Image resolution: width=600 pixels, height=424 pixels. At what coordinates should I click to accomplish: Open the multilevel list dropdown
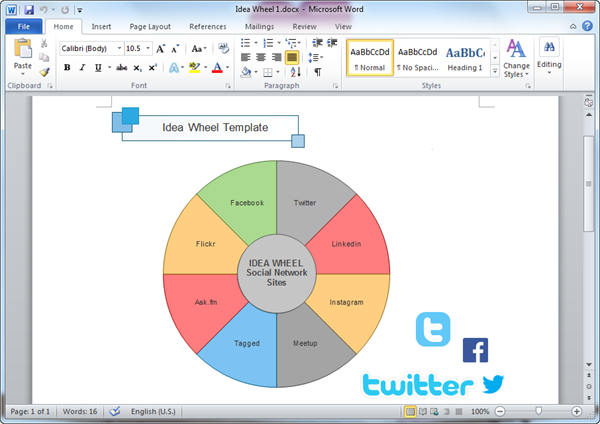pos(299,43)
